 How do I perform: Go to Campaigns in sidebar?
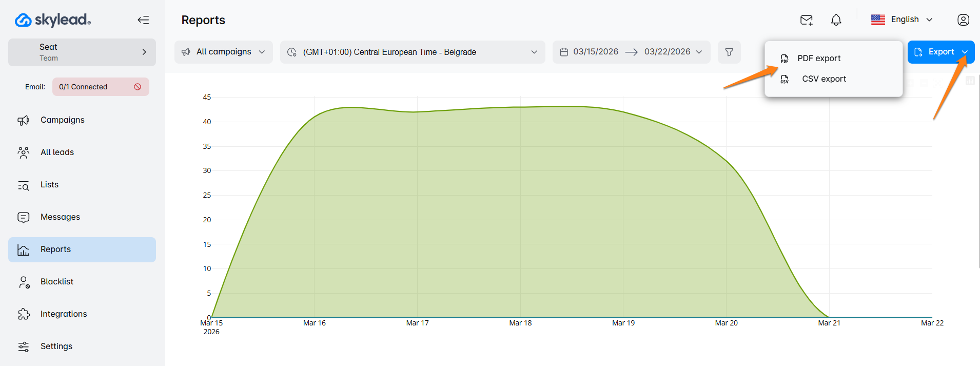tap(63, 120)
